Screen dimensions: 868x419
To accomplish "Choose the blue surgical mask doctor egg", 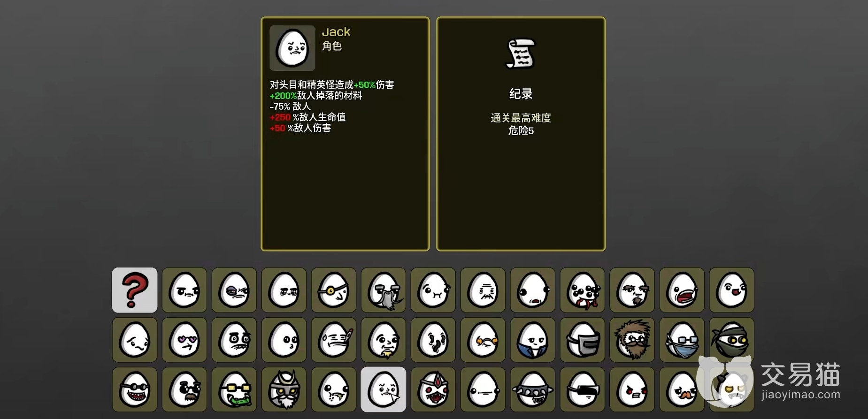I will click(x=682, y=340).
